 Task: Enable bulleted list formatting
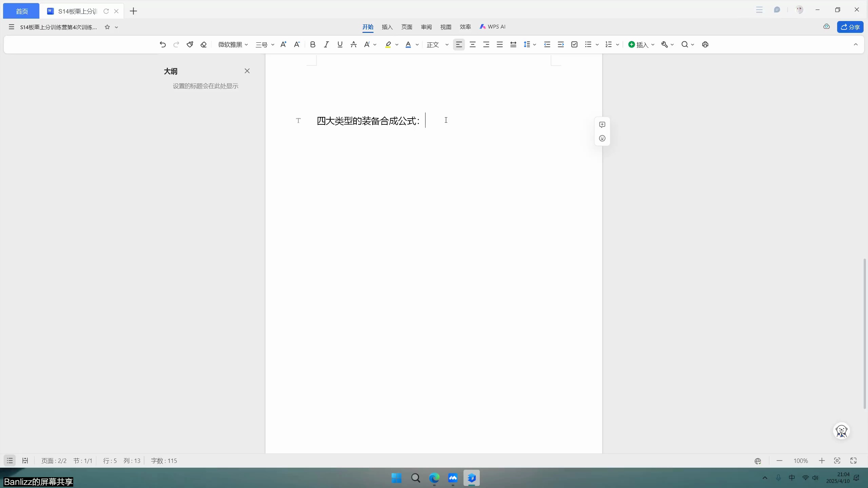(x=588, y=44)
